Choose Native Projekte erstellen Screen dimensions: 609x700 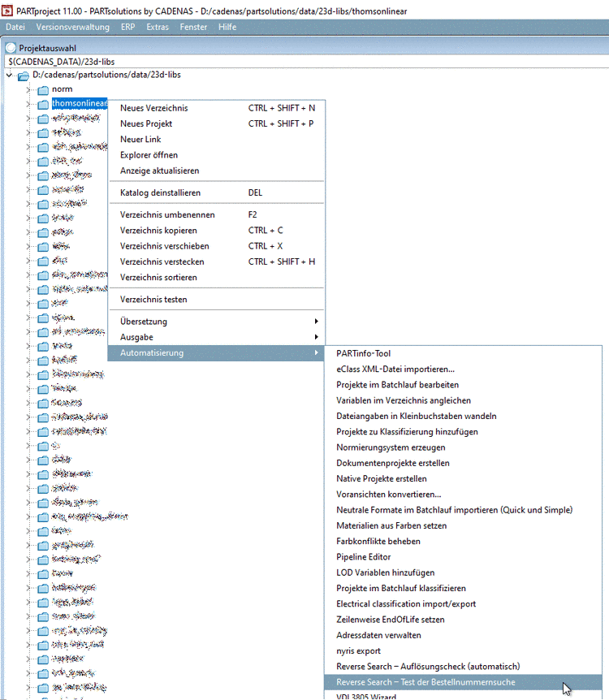click(463, 478)
